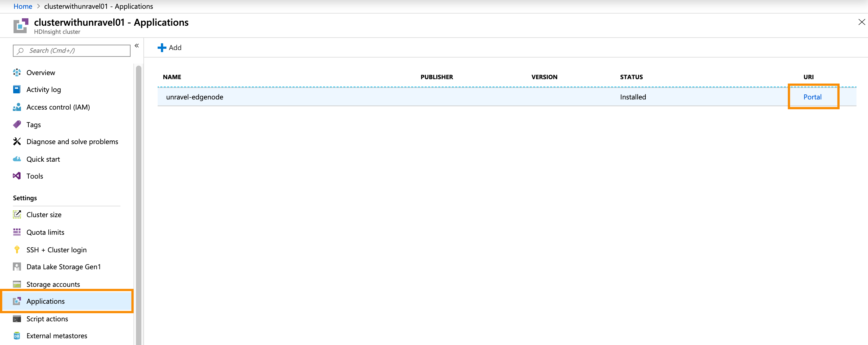
Task: Click the PUBLISHER column header
Action: [437, 77]
